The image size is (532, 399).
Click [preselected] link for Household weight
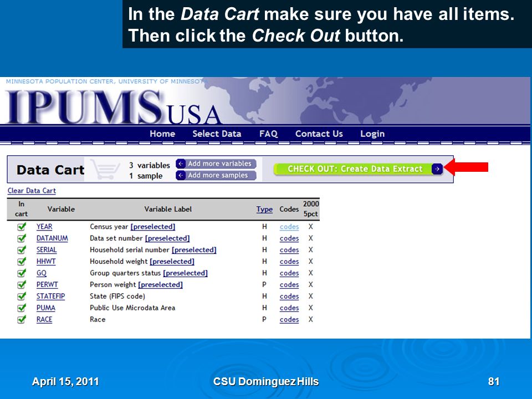click(172, 262)
